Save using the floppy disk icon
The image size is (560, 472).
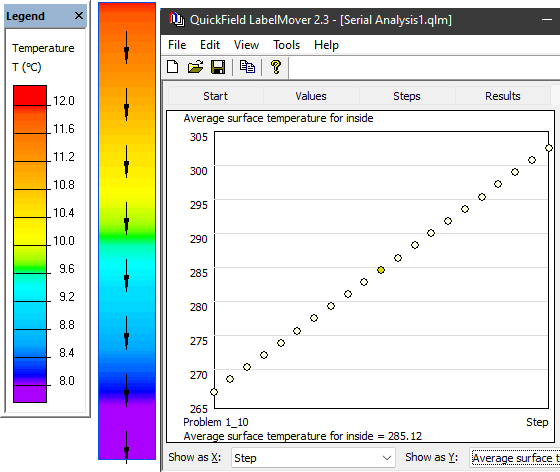click(x=218, y=67)
